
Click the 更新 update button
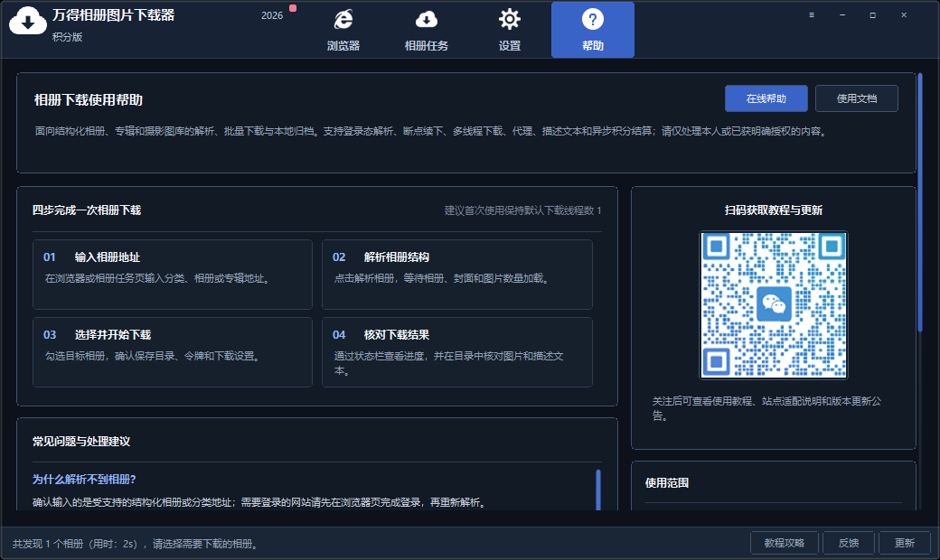(x=904, y=543)
